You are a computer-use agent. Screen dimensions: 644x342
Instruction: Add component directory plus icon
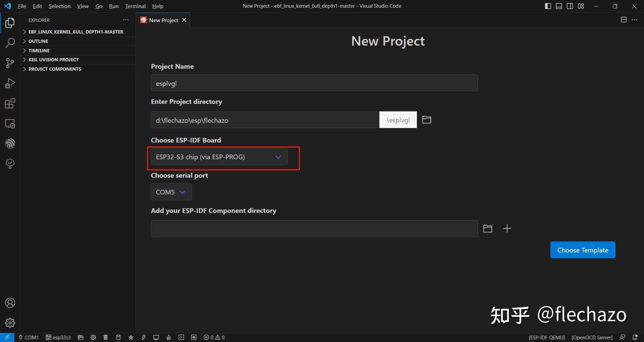click(507, 229)
